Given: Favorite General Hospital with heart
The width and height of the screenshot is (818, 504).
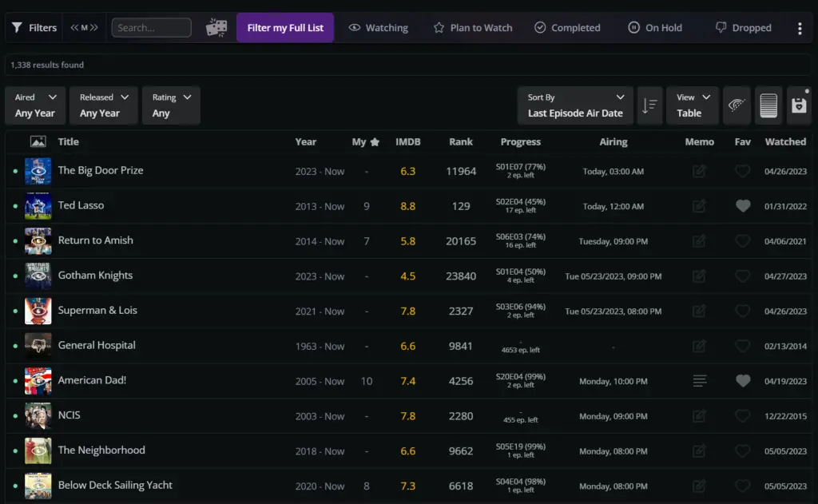Looking at the screenshot, I should point(742,346).
